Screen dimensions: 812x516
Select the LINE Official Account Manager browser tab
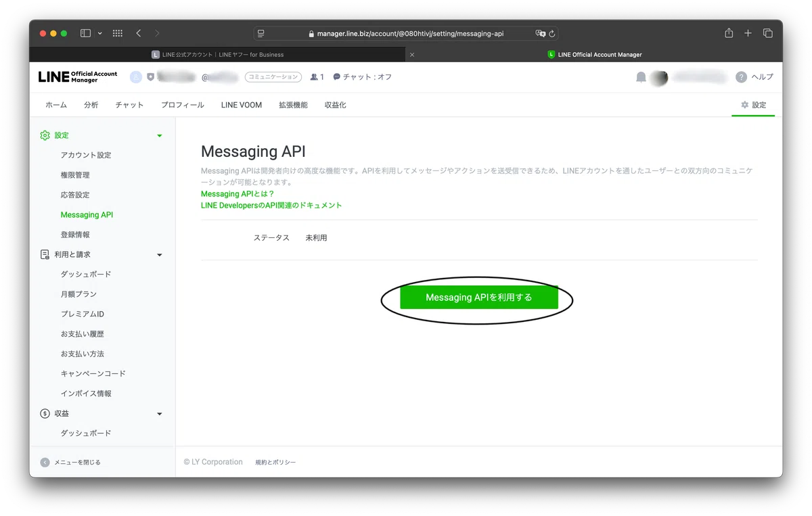coord(594,55)
